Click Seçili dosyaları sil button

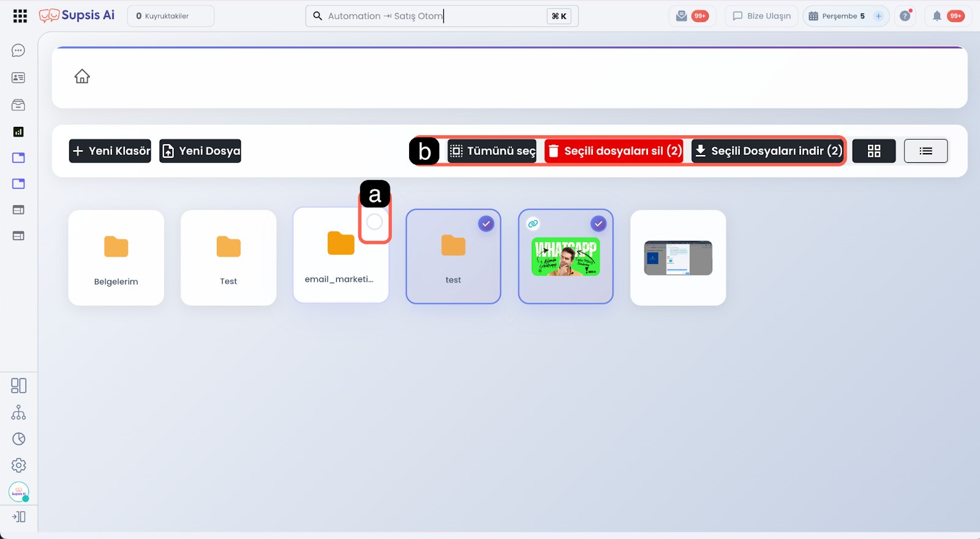(x=614, y=151)
